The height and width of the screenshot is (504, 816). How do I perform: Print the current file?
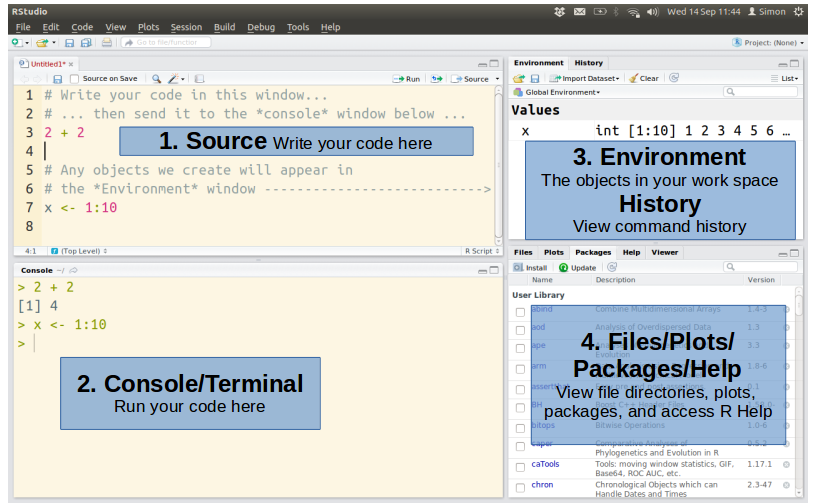coord(107,43)
